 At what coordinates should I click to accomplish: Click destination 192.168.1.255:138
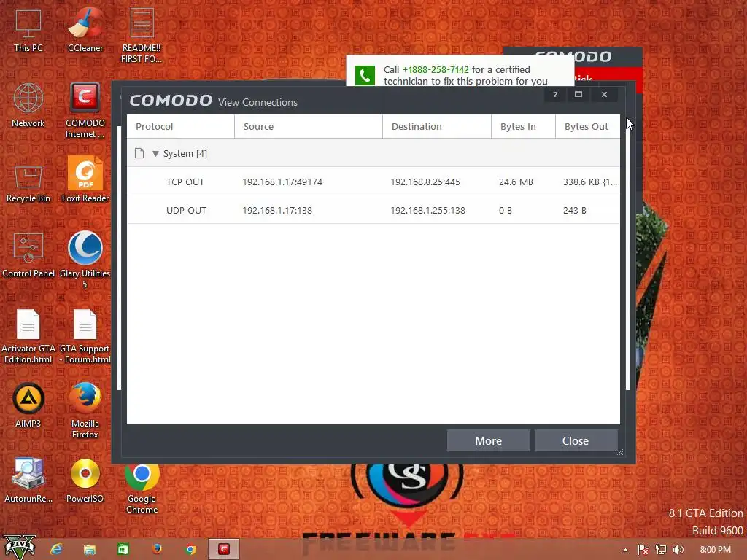pyautogui.click(x=427, y=211)
